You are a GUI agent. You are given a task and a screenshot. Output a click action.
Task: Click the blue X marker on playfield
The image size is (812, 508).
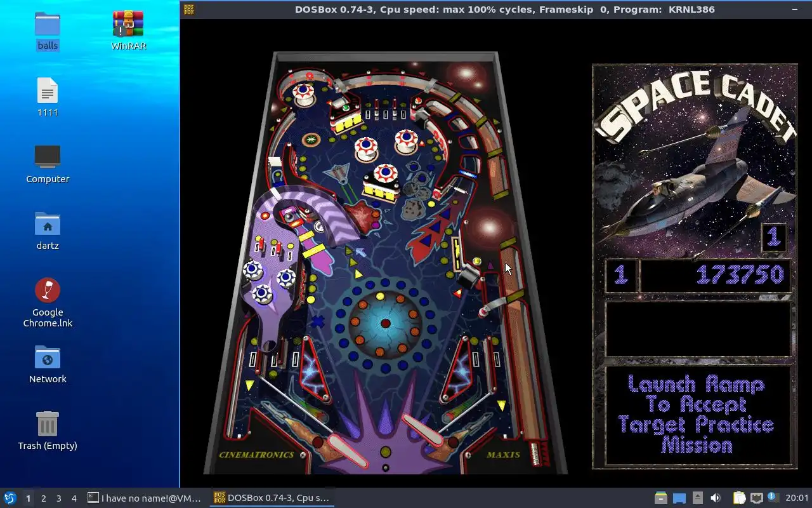(317, 322)
